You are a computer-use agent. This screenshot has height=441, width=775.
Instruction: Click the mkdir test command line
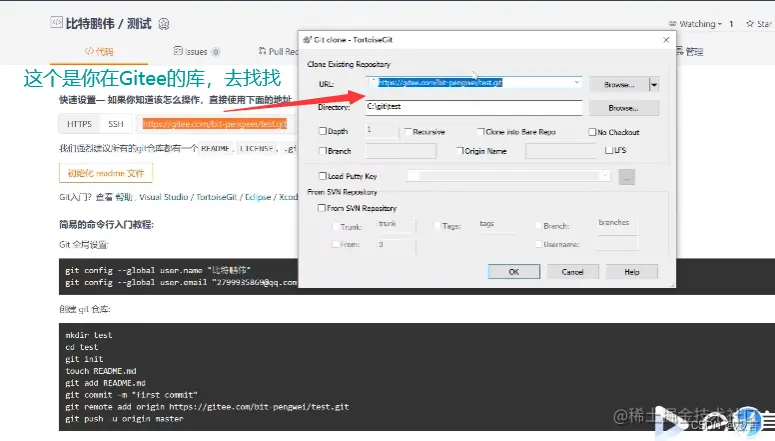coord(88,335)
